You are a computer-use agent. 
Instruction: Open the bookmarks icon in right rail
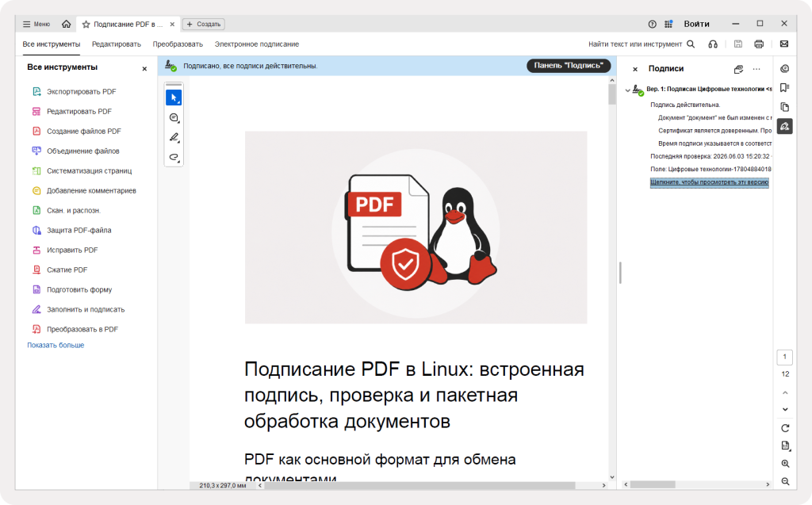pyautogui.click(x=784, y=88)
